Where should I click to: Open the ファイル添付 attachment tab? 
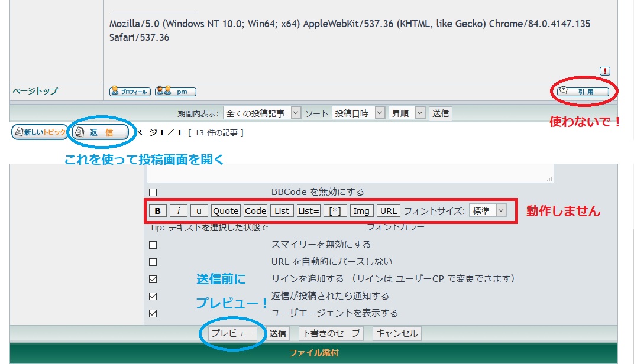(x=313, y=353)
